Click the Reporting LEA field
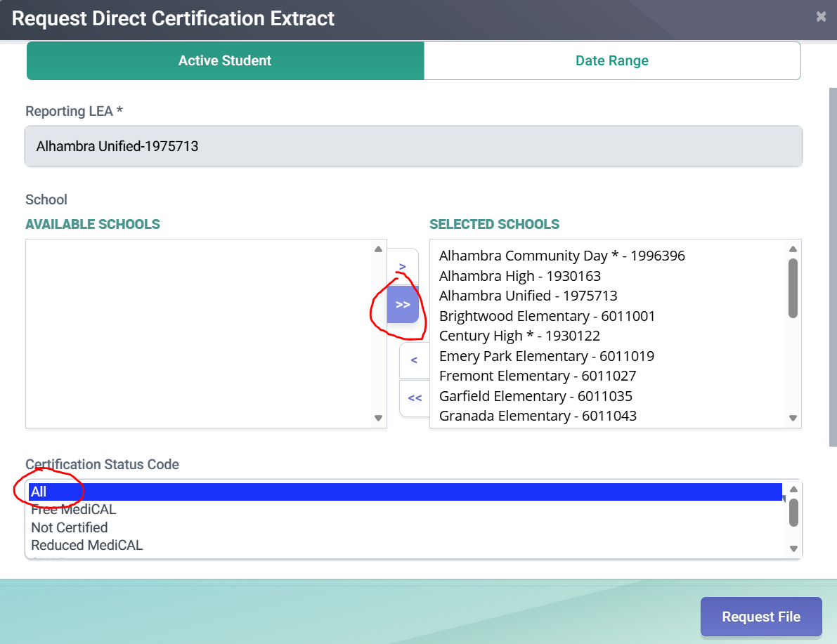The width and height of the screenshot is (837, 644). tap(414, 146)
